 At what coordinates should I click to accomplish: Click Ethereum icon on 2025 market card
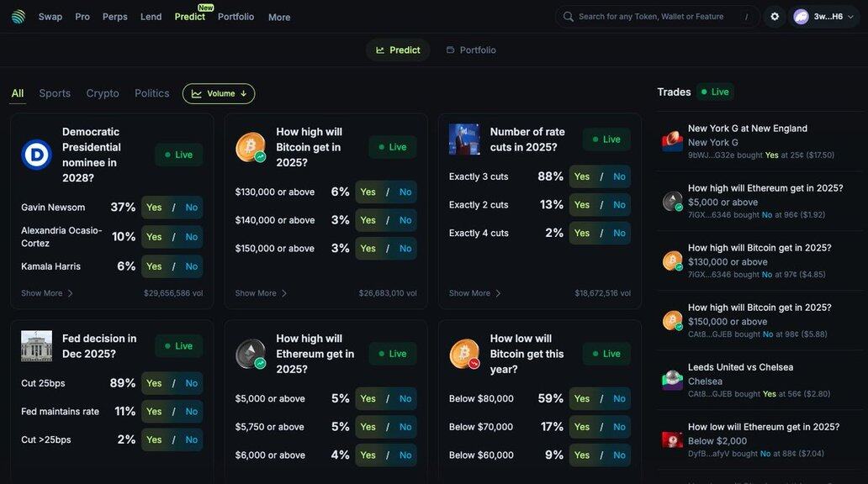click(251, 354)
